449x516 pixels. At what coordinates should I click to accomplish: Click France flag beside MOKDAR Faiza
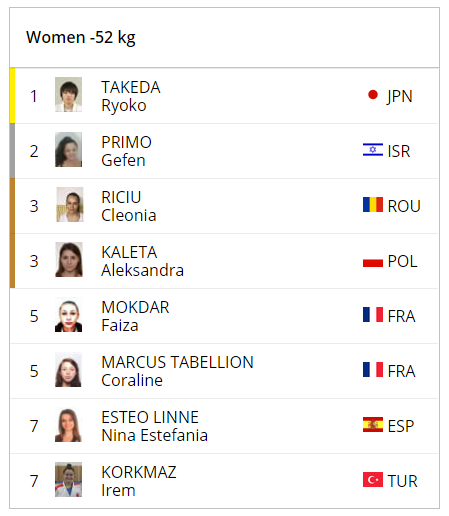(373, 315)
